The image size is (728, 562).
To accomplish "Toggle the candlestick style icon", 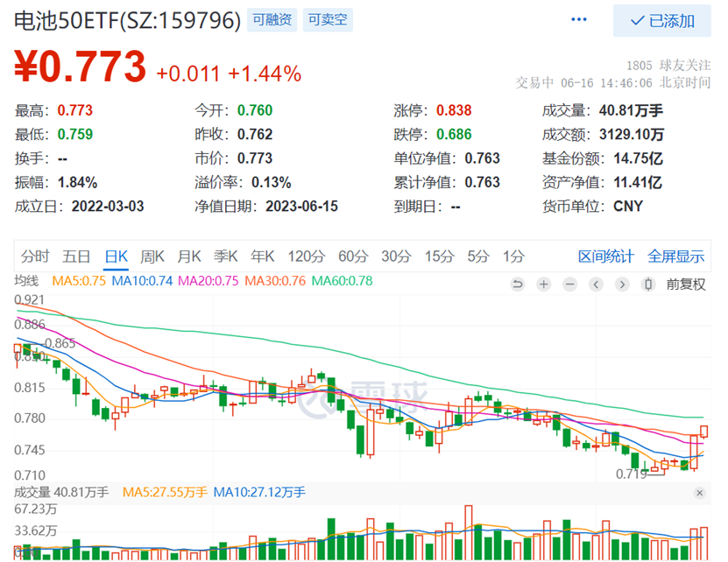I will [x=648, y=284].
